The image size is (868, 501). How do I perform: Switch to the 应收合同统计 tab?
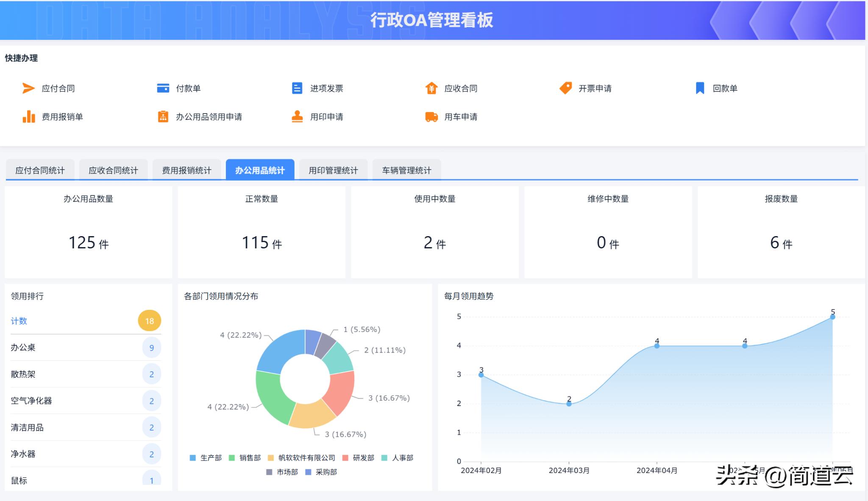click(x=114, y=170)
